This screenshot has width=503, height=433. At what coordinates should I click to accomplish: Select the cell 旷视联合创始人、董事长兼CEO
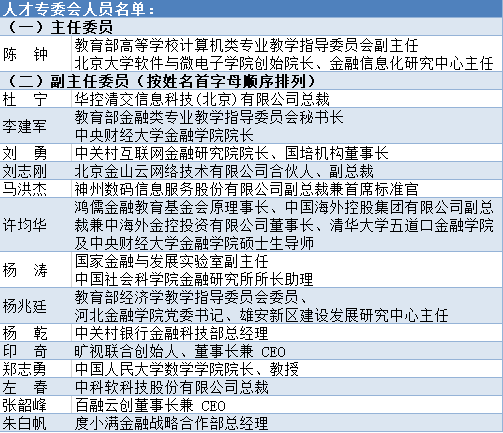click(287, 351)
